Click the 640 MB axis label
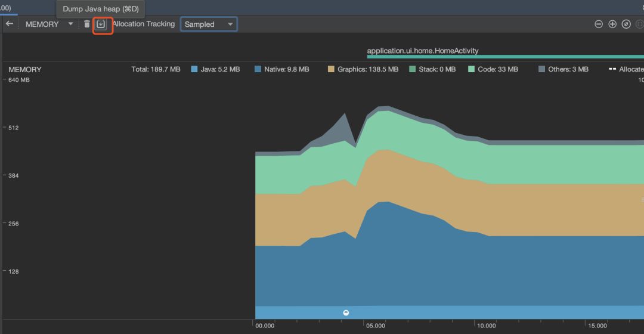644x334 pixels. tap(19, 80)
